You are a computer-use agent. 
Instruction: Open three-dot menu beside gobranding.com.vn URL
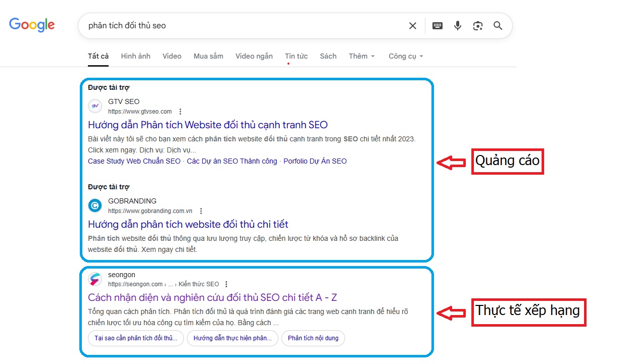pyautogui.click(x=201, y=211)
